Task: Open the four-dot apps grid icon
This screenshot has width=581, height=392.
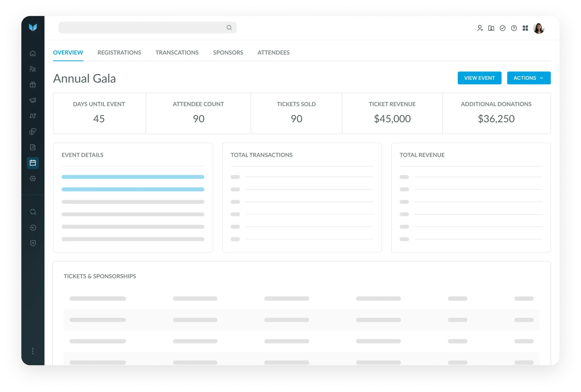Action: [525, 28]
